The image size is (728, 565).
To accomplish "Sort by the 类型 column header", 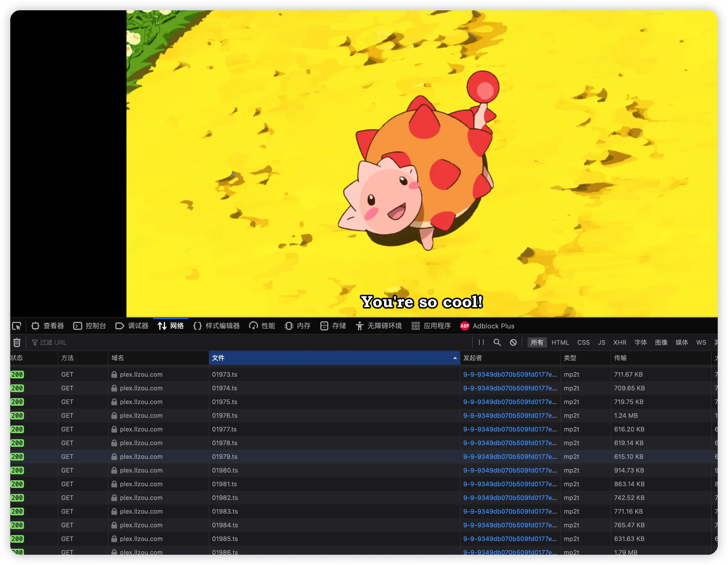I will [x=586, y=358].
